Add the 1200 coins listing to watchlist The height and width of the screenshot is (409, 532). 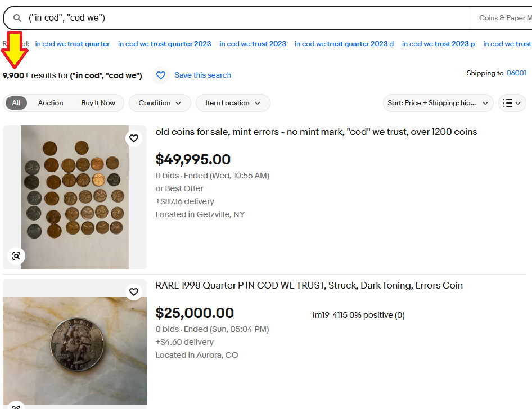134,138
